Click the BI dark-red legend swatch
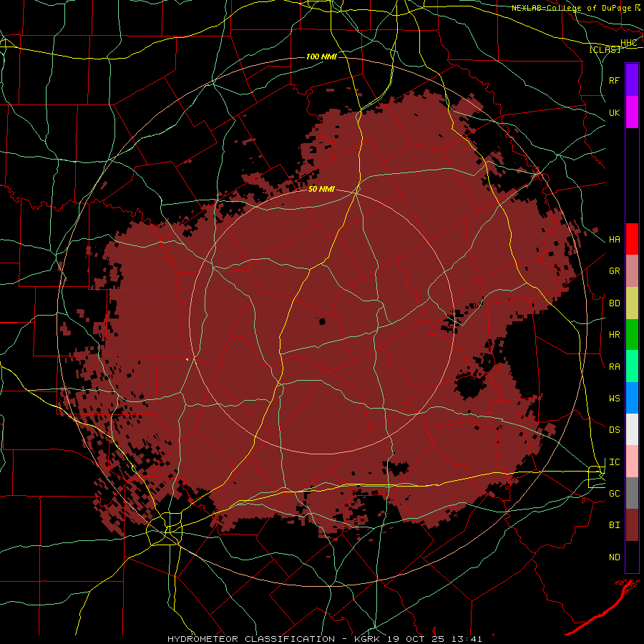This screenshot has height=644, width=644. 632,525
